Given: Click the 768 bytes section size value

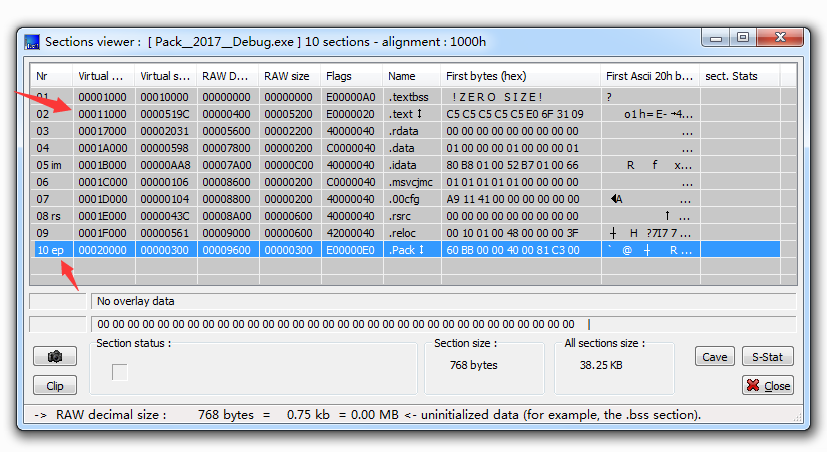Looking at the screenshot, I should click(x=474, y=365).
